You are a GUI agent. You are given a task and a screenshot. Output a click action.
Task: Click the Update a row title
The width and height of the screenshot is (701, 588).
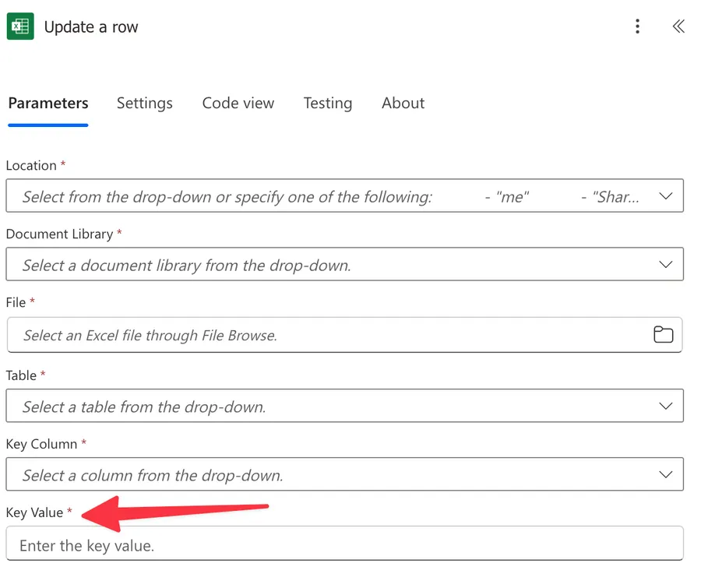tap(91, 26)
